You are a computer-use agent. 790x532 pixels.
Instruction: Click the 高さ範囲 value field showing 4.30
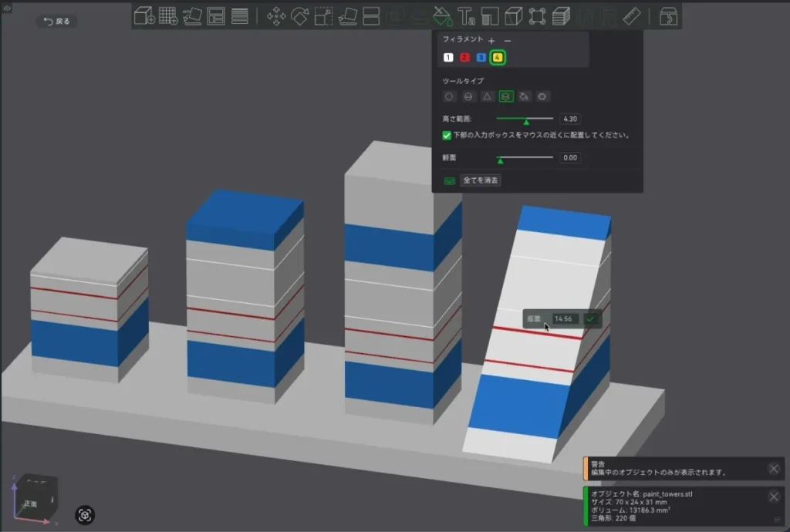(570, 119)
